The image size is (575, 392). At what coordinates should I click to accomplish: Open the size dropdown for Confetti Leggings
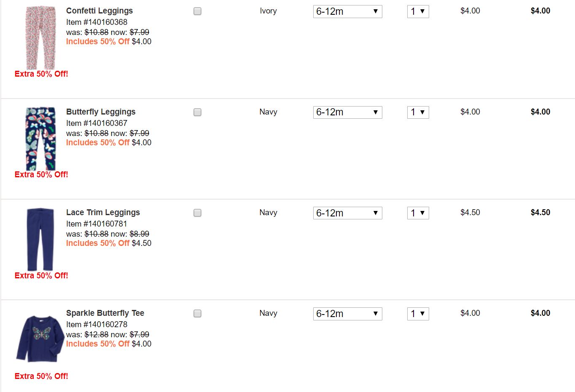[347, 11]
